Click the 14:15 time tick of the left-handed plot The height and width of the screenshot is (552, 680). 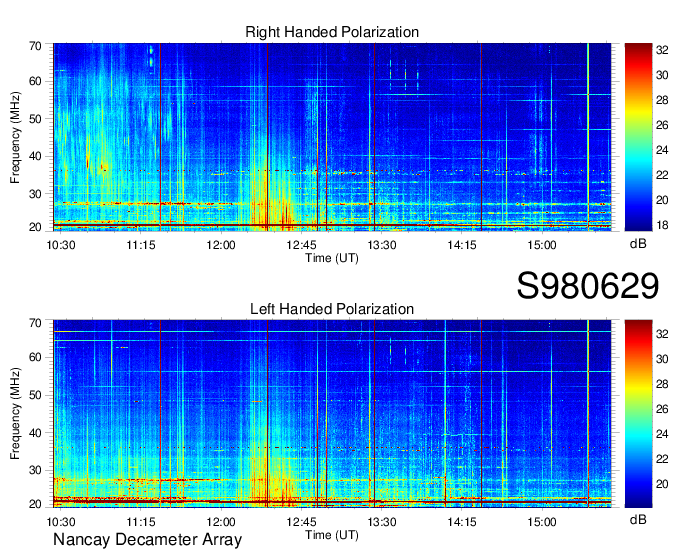(462, 522)
